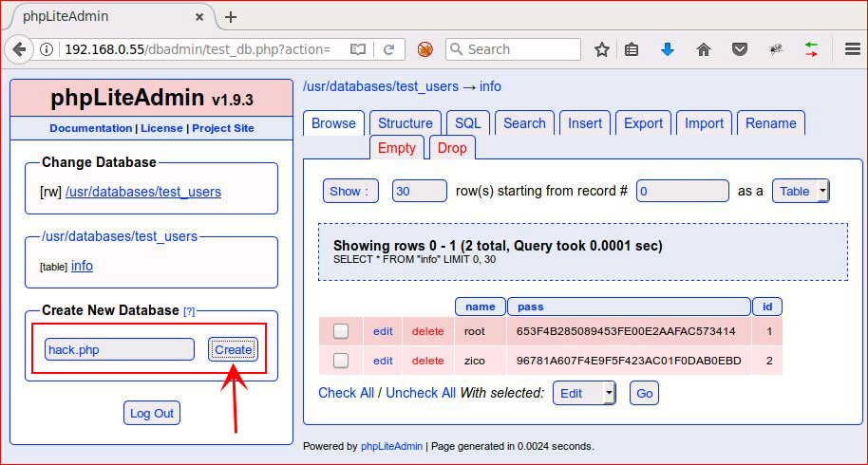Toggle reader view icon in address bar
This screenshot has width=868, height=465.
tap(358, 49)
